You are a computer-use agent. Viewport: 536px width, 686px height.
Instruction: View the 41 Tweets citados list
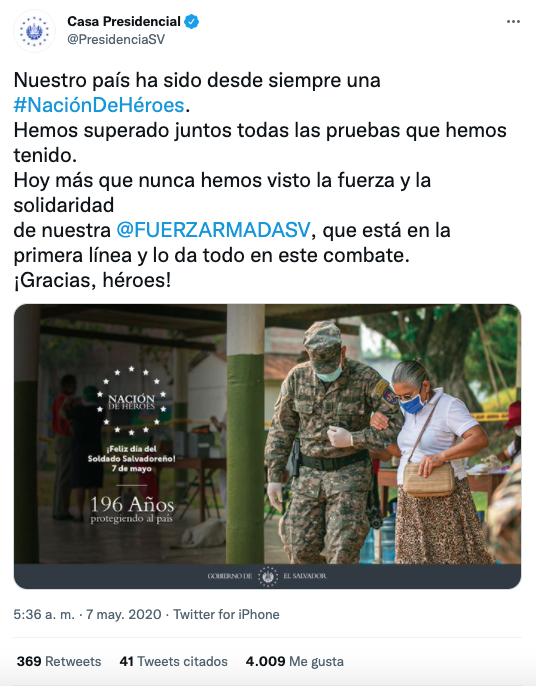[174, 661]
